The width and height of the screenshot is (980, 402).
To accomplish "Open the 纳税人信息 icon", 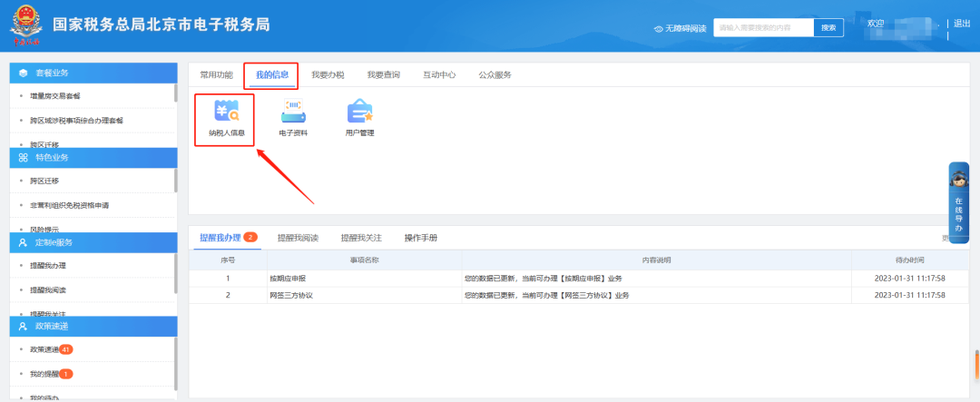I will click(226, 119).
